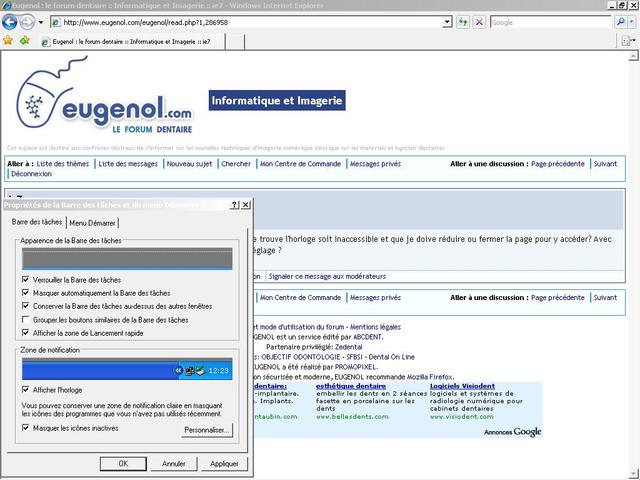
Task: Toggle Masquer automatiquement la Barre des tâches
Action: tap(26, 293)
